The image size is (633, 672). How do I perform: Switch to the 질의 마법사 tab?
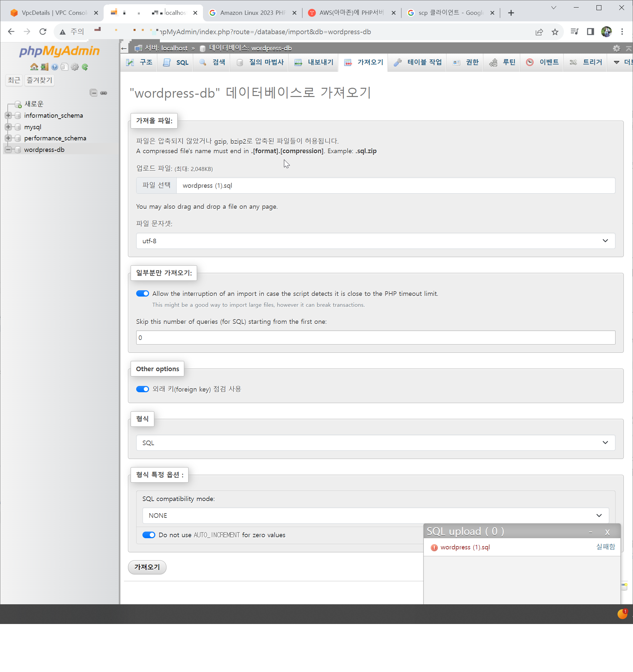[260, 62]
